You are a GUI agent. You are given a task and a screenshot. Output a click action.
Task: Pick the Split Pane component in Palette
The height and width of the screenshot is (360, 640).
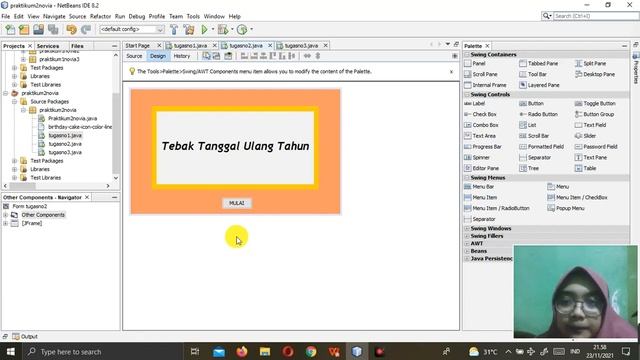click(x=590, y=64)
